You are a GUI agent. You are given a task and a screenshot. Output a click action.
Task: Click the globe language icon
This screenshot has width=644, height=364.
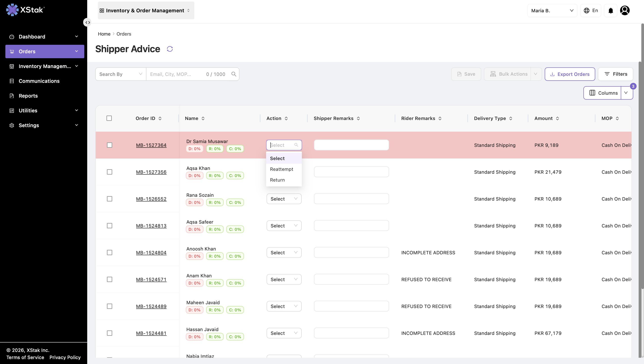click(x=587, y=11)
